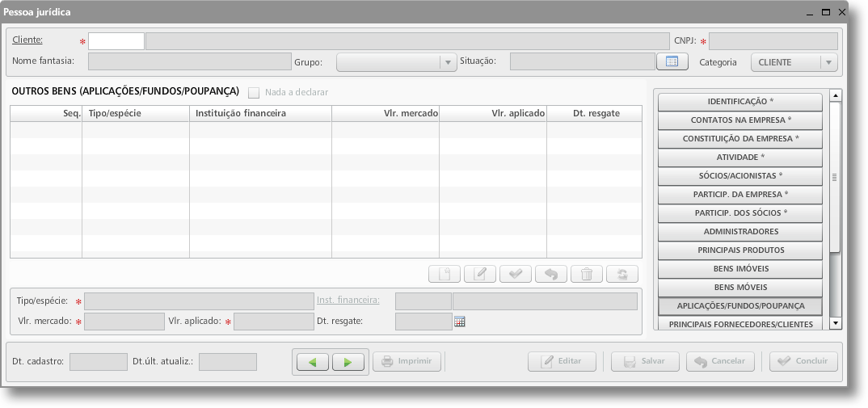Click the Editar button

562,361
